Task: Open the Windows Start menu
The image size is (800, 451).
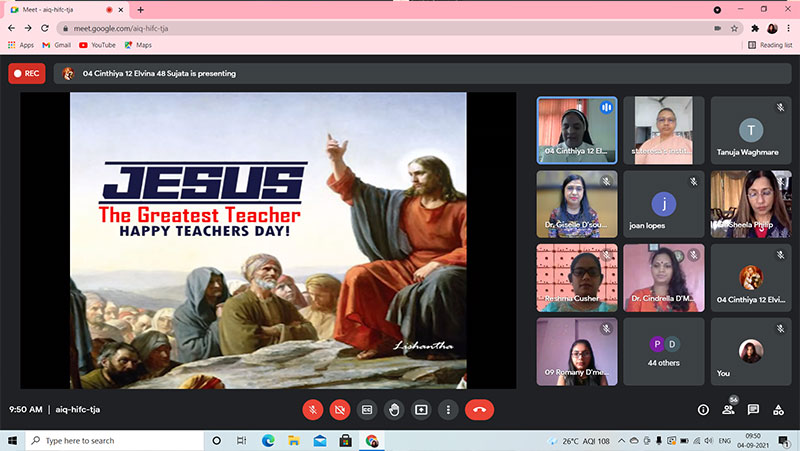Action: click(12, 440)
